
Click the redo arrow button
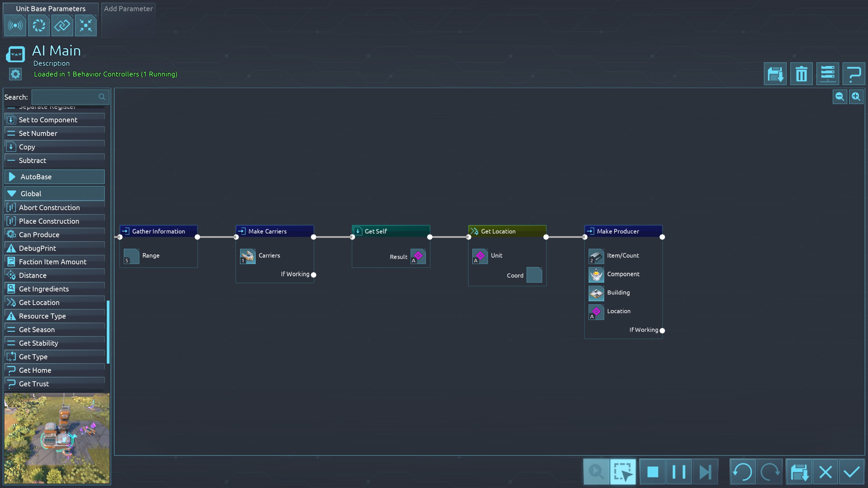click(x=769, y=472)
